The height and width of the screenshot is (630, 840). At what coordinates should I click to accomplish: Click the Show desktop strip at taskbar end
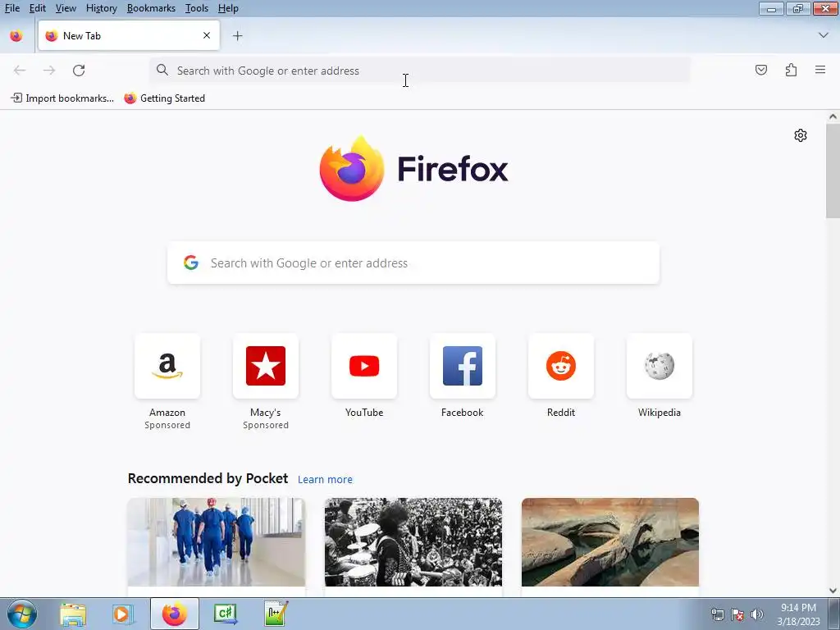[x=834, y=614]
